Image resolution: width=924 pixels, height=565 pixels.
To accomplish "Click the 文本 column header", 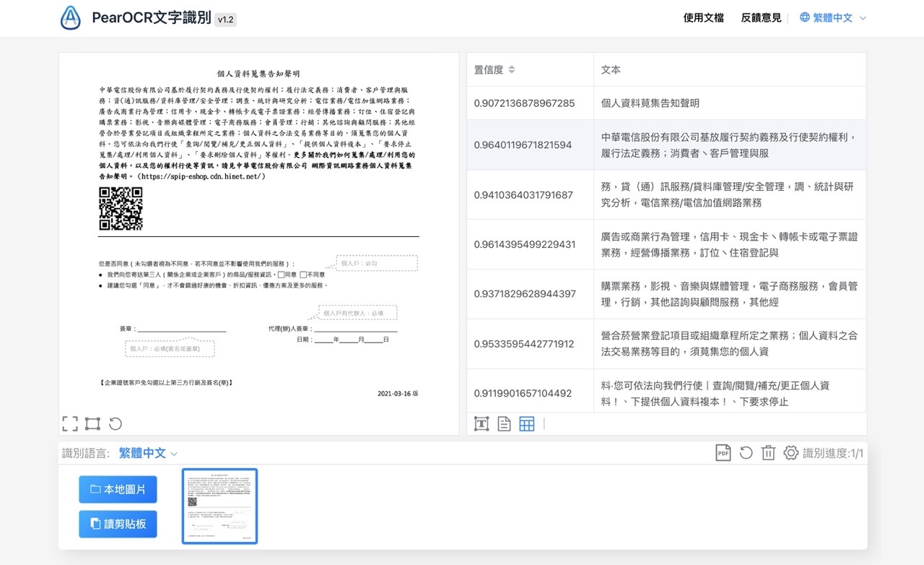I will point(730,70).
